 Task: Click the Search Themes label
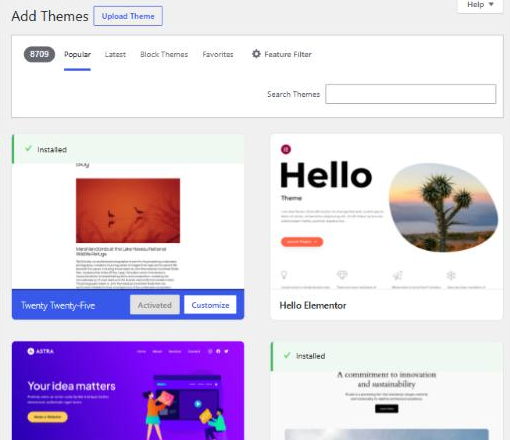pos(293,94)
